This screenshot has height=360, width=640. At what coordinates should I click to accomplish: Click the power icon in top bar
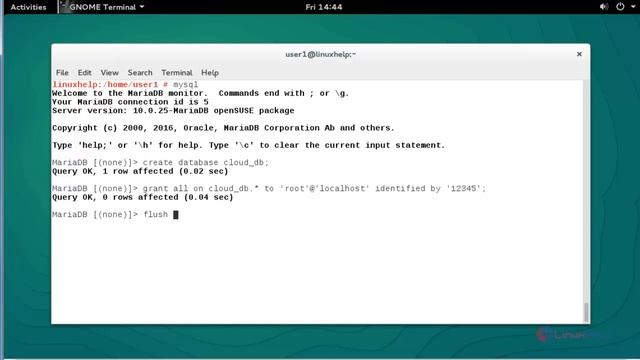(620, 7)
